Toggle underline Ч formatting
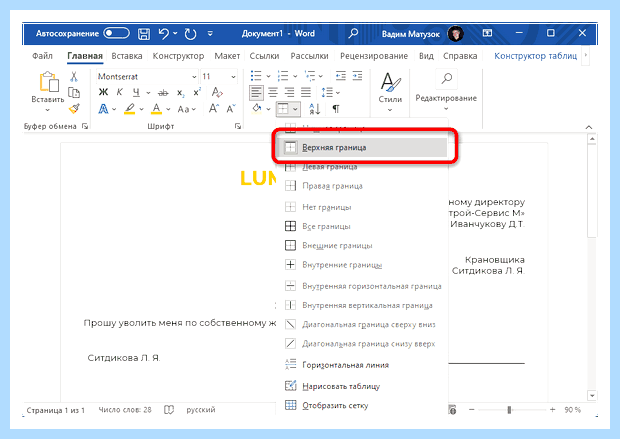The height and width of the screenshot is (439, 620). click(136, 92)
